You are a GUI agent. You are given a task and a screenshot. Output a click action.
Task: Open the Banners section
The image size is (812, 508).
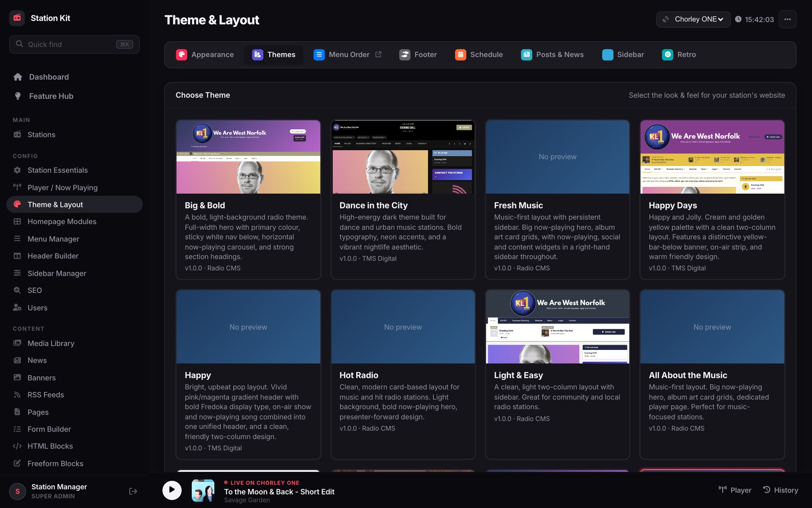42,378
